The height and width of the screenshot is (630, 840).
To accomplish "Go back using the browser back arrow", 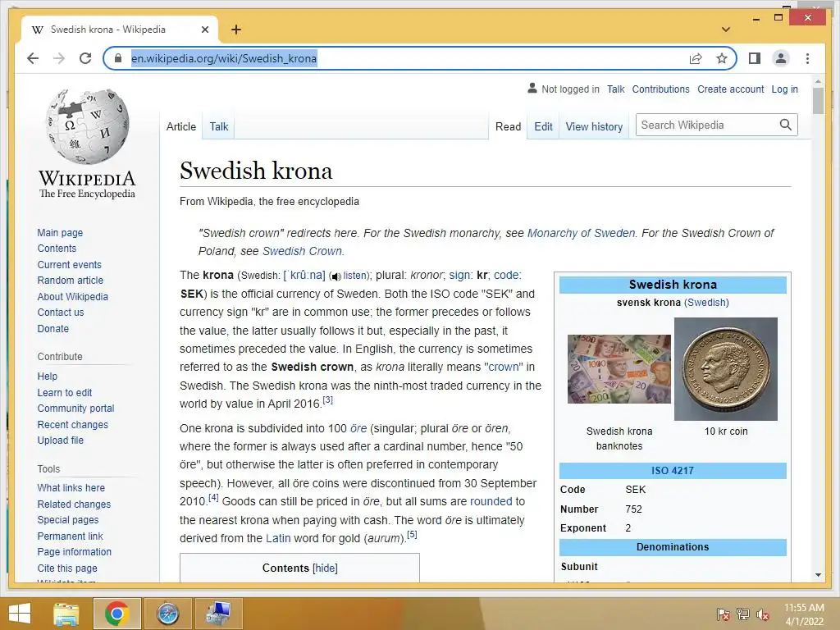I will click(x=33, y=58).
